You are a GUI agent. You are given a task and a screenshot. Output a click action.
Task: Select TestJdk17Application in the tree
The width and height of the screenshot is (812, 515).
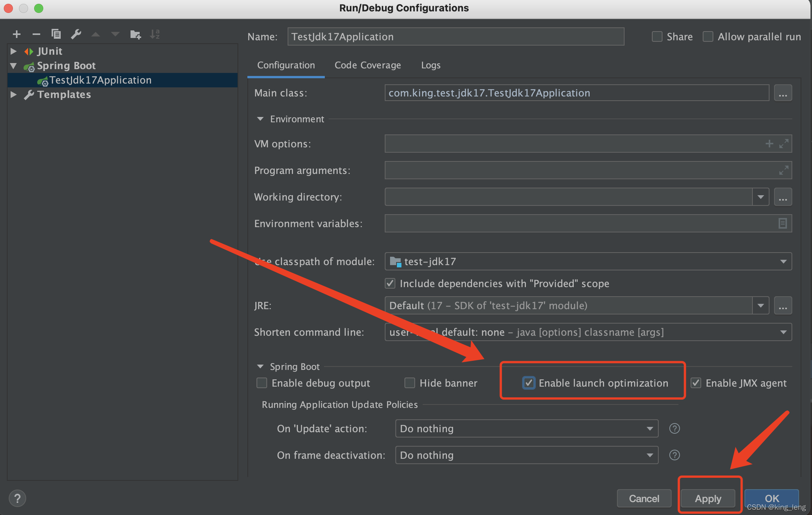point(123,80)
